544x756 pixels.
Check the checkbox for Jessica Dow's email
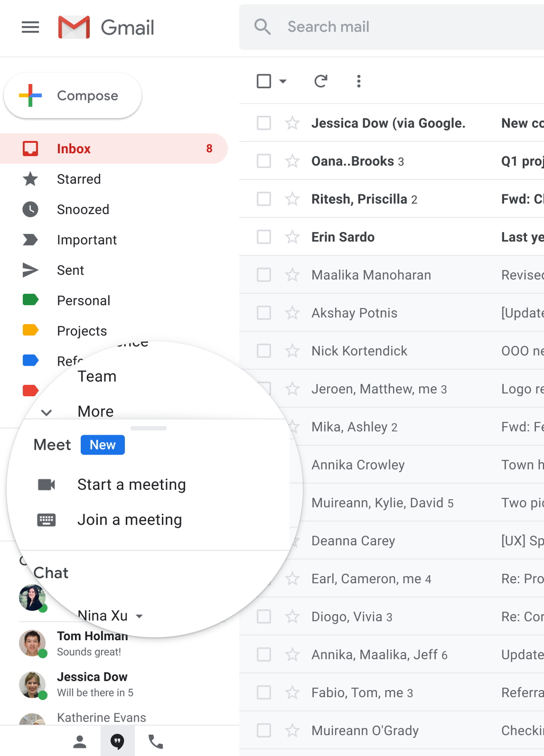[263, 122]
